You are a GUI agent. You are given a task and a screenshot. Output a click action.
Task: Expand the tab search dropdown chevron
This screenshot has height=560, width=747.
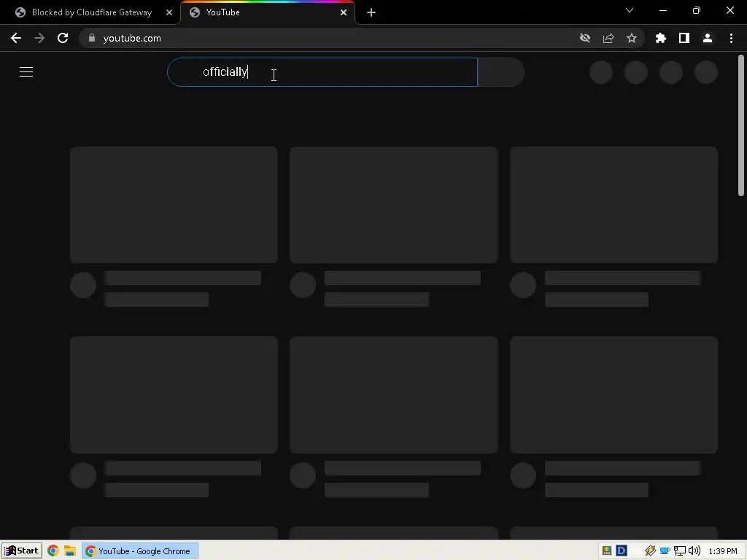click(630, 10)
